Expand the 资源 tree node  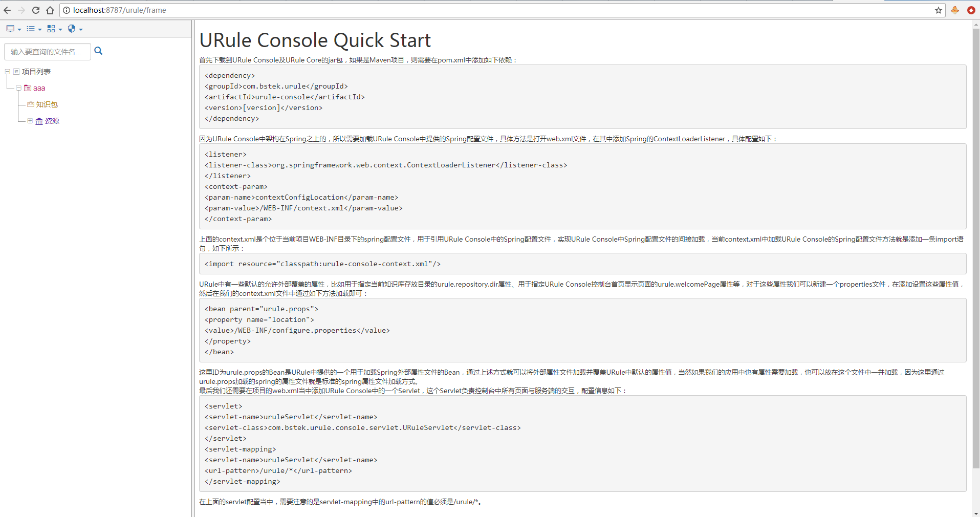(30, 121)
